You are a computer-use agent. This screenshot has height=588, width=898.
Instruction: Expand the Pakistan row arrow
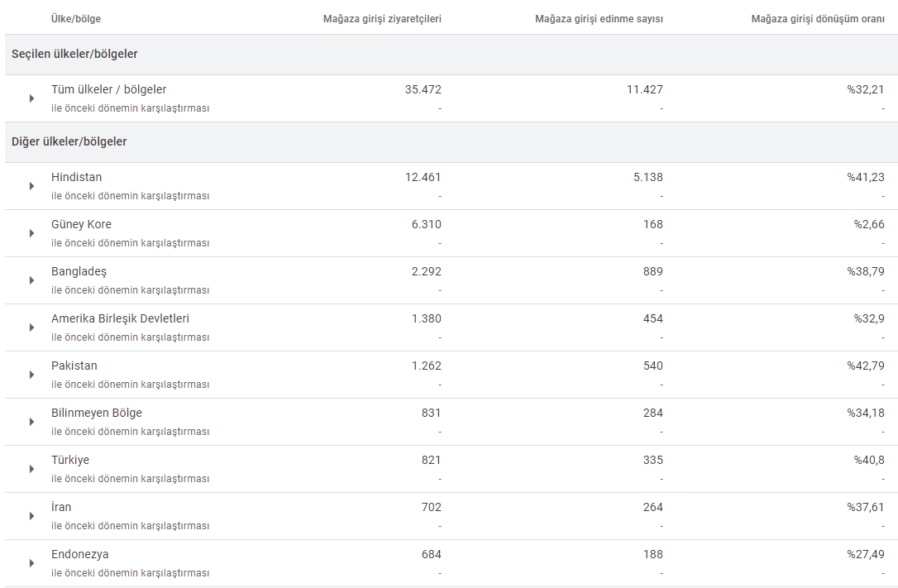[x=31, y=375]
